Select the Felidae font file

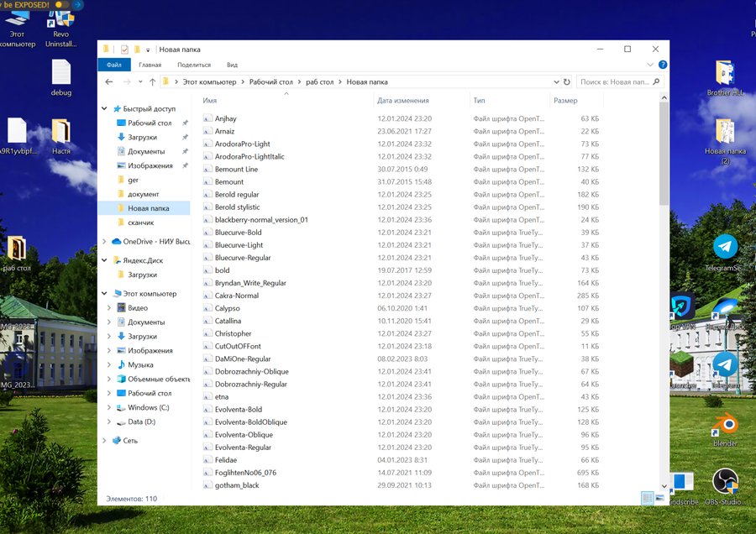pyautogui.click(x=226, y=460)
